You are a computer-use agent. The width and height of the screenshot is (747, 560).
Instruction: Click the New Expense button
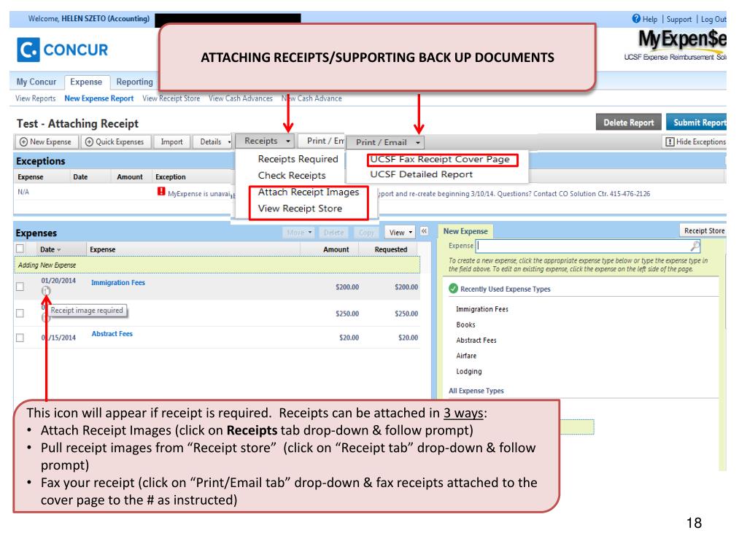click(45, 142)
